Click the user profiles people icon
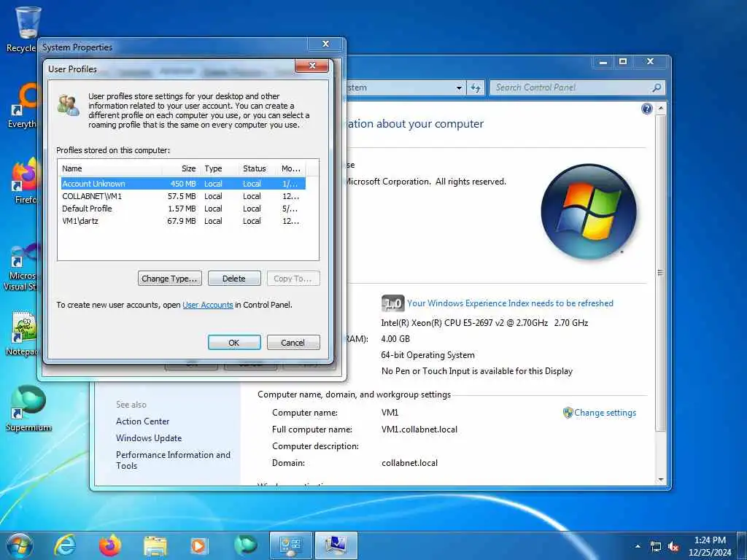 click(x=68, y=105)
